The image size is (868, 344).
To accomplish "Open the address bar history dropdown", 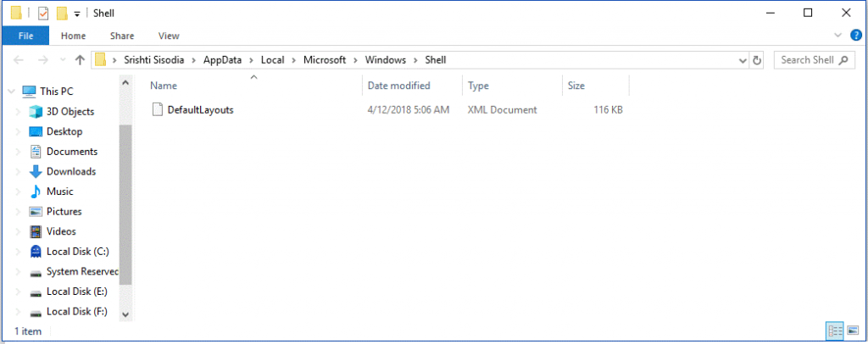I will pyautogui.click(x=743, y=60).
